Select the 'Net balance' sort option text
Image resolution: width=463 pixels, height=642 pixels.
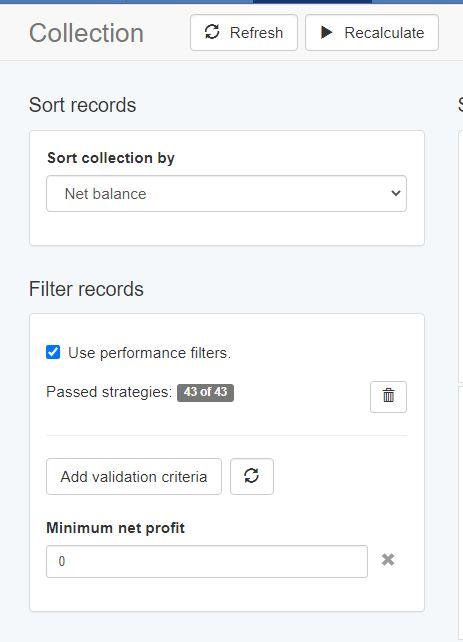point(105,194)
